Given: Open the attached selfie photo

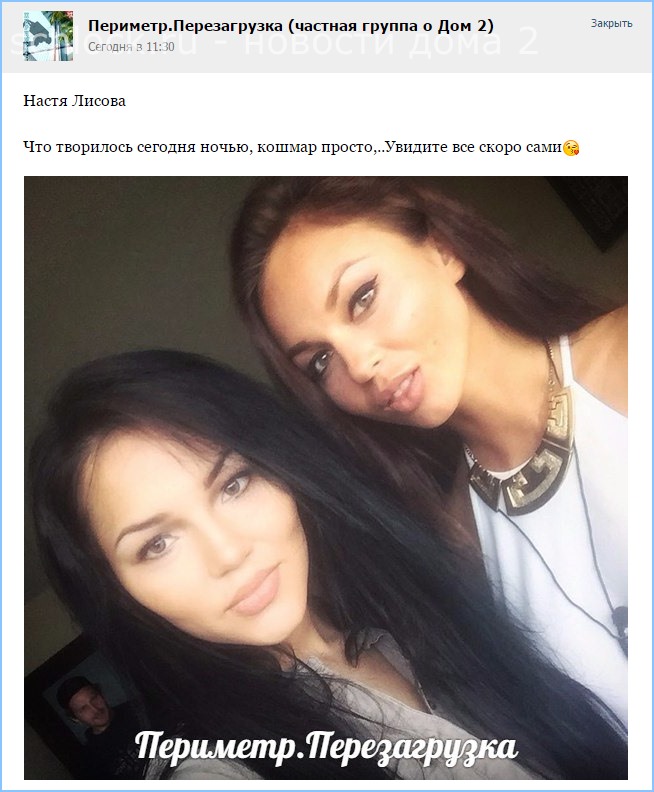Looking at the screenshot, I should pyautogui.click(x=326, y=477).
